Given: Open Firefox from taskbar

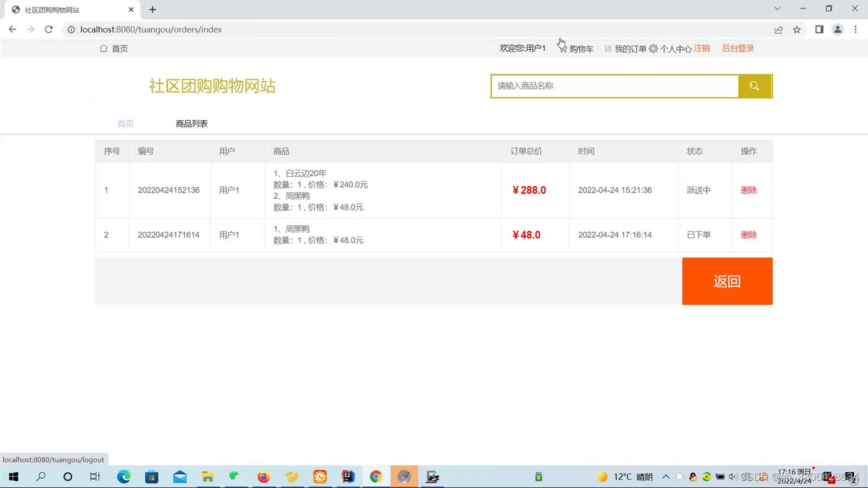Looking at the screenshot, I should click(263, 477).
